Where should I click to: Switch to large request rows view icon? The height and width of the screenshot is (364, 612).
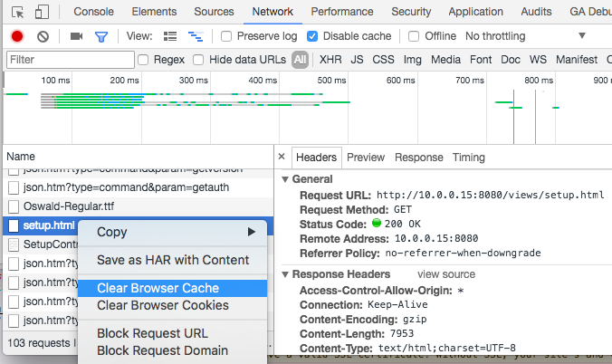pyautogui.click(x=170, y=36)
